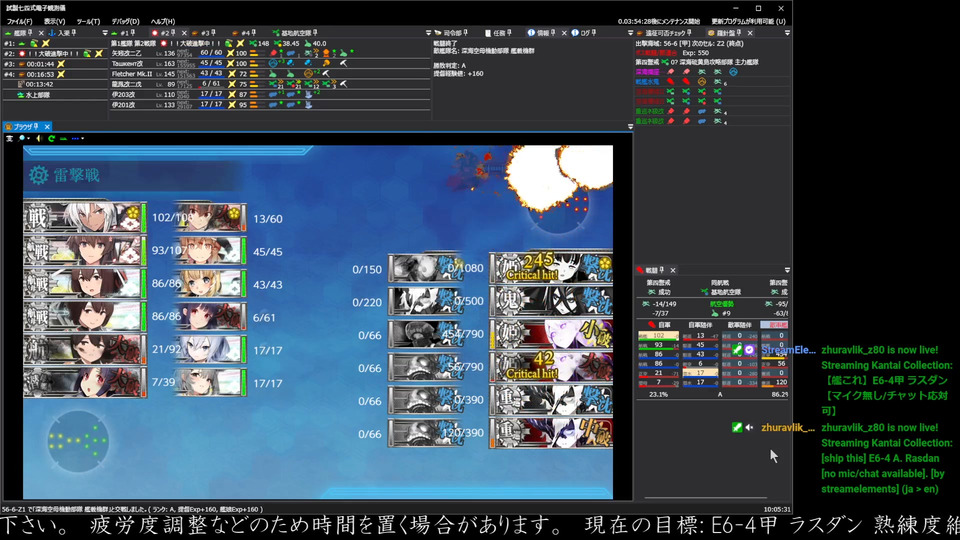Select the #2 大破進撃中 warning row
This screenshot has width=960, height=540.
click(x=54, y=53)
